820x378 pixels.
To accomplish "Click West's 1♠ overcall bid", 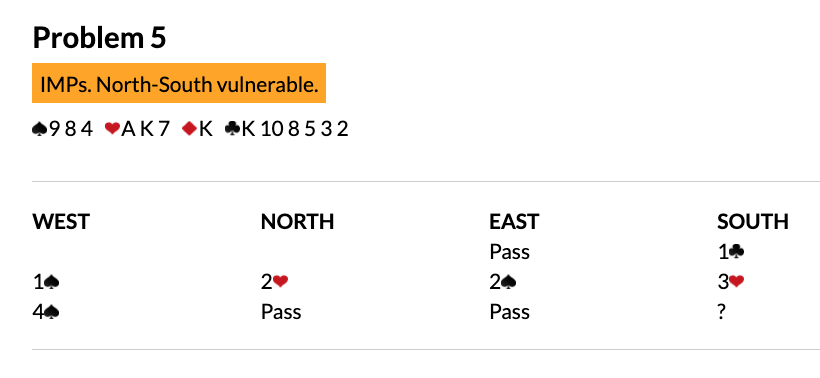I will click(x=46, y=282).
